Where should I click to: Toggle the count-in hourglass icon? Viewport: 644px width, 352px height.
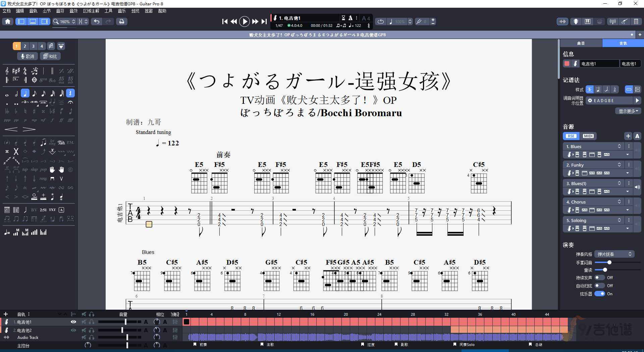click(x=343, y=18)
